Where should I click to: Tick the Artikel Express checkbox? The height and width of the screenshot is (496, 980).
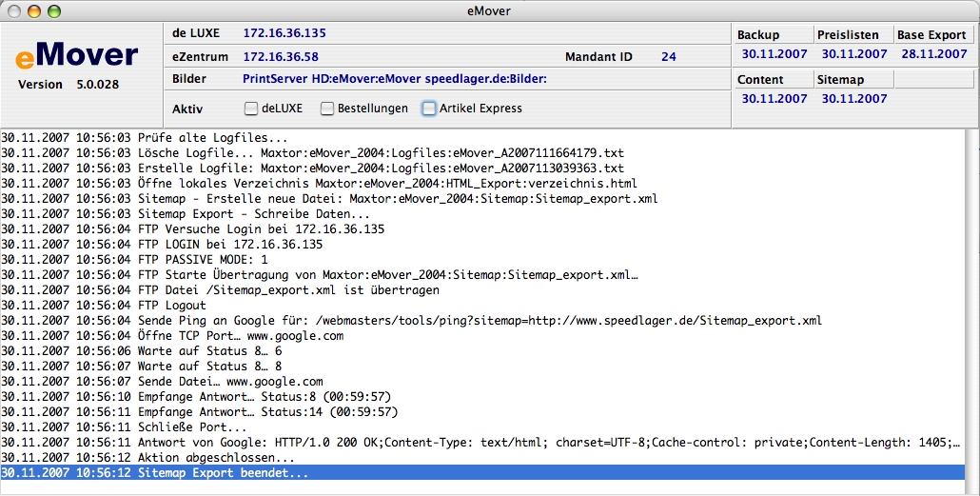(429, 109)
